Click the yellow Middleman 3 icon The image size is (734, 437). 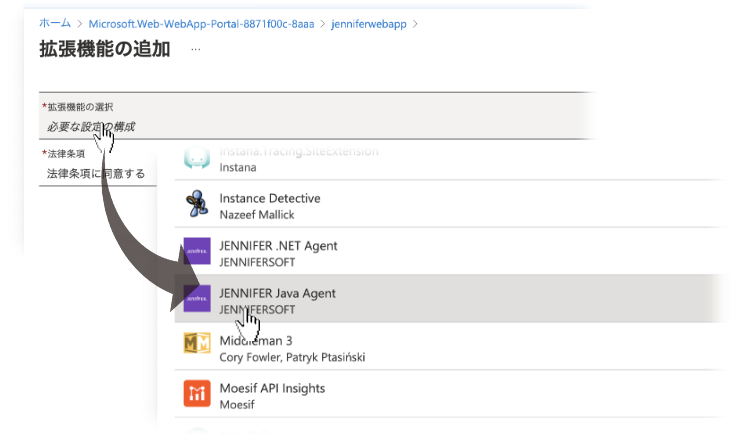click(x=196, y=346)
